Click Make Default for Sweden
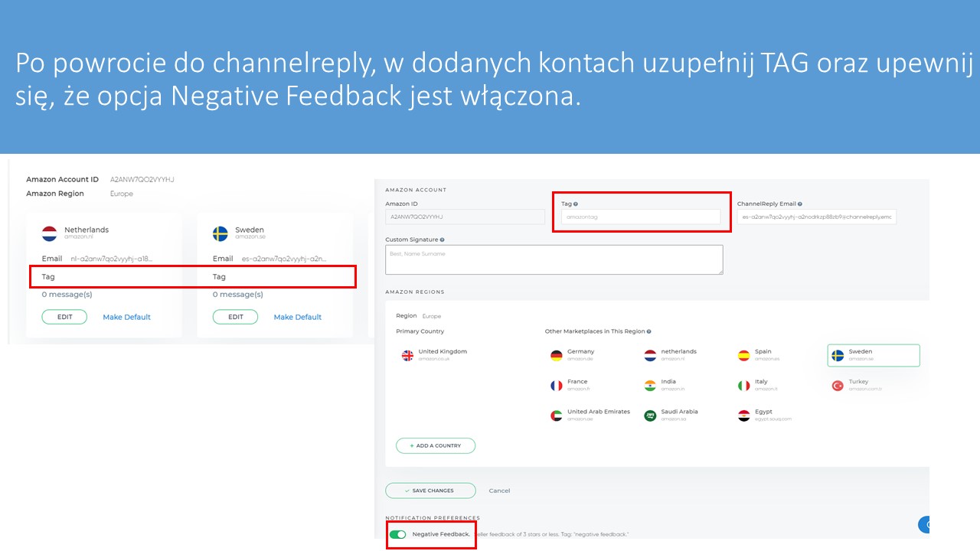 point(298,317)
